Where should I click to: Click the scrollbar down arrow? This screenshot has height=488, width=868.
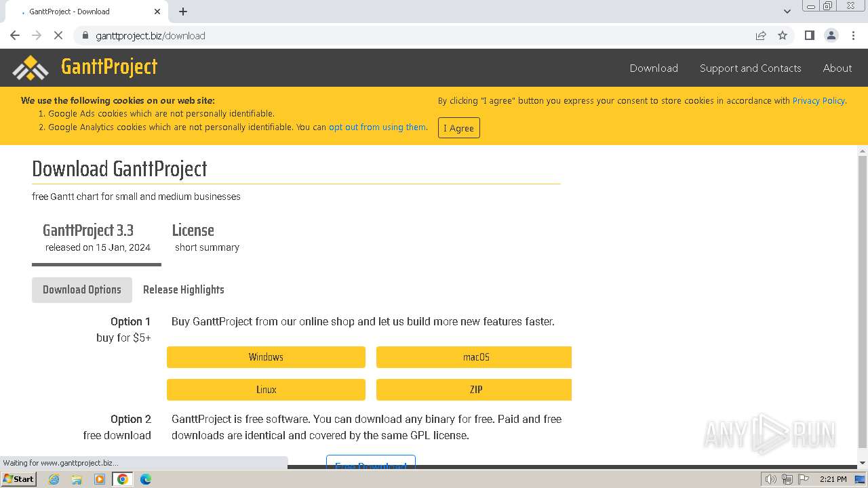point(863,463)
